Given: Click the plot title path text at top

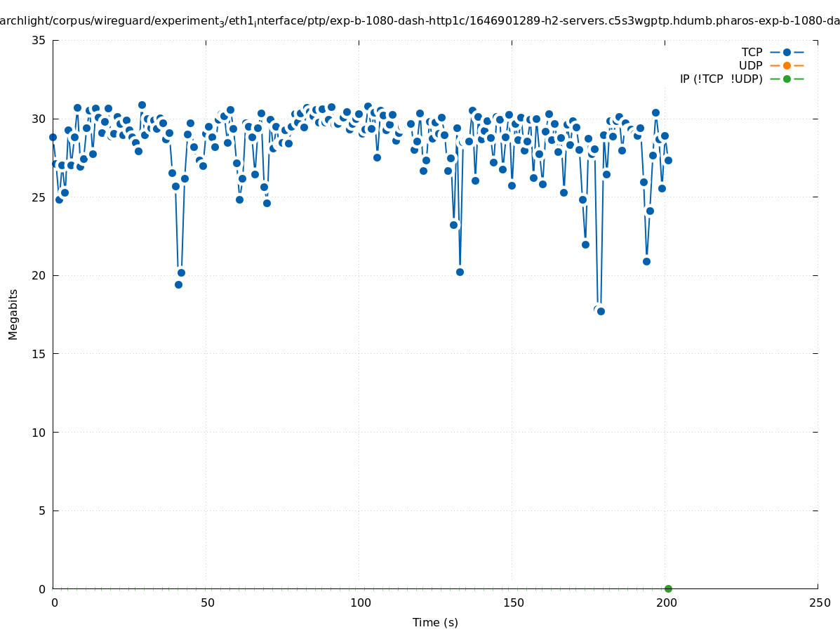Looking at the screenshot, I should click(x=420, y=21).
